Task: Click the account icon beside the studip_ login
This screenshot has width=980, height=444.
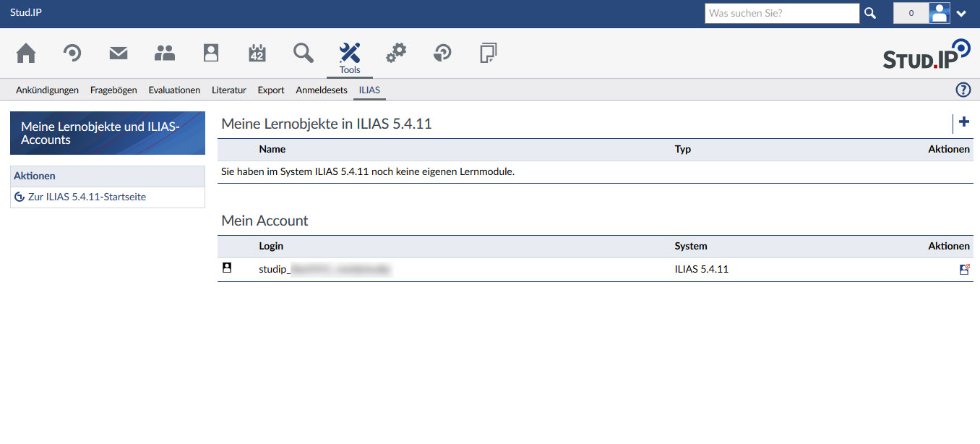Action: coord(227,268)
